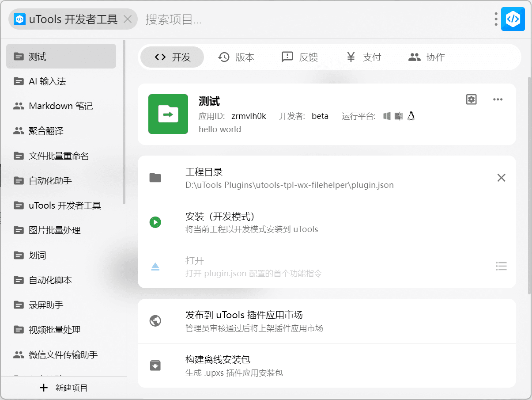Remove the 工程目录 path with X
The width and height of the screenshot is (532, 400).
click(x=501, y=178)
